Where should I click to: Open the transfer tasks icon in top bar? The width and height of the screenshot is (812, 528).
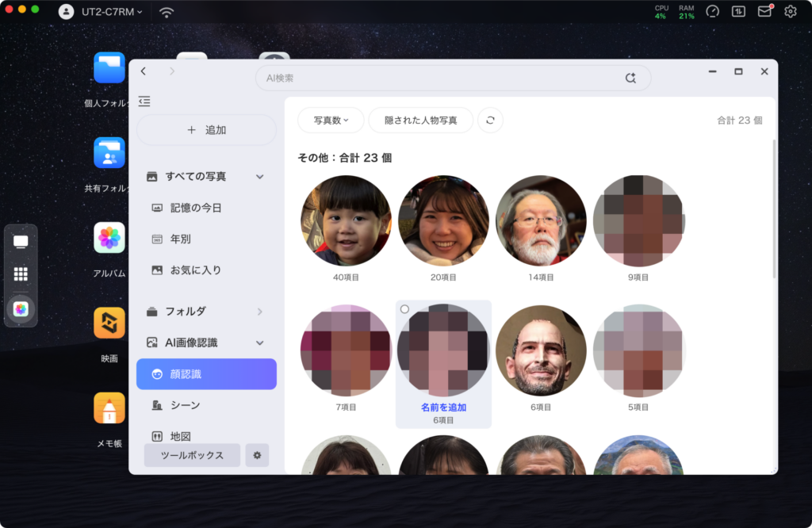[738, 11]
